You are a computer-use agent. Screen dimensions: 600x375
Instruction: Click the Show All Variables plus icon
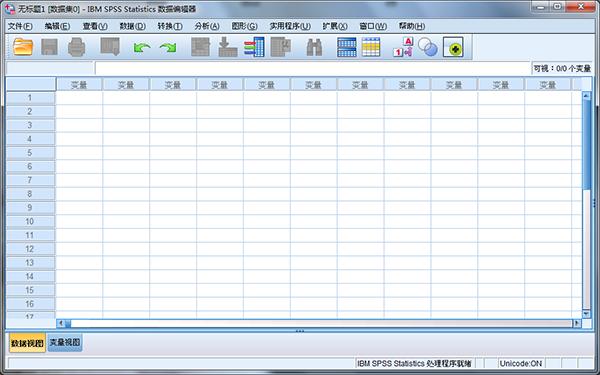click(x=453, y=47)
